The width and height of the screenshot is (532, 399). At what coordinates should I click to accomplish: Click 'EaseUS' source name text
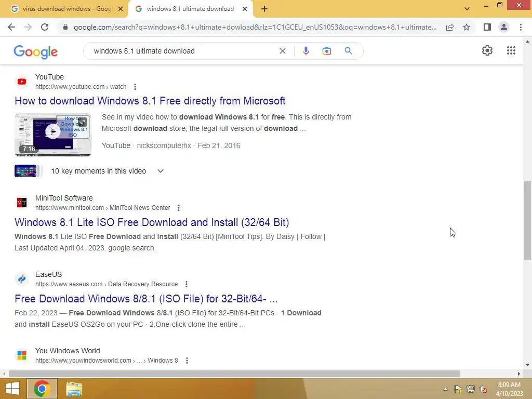pos(48,274)
